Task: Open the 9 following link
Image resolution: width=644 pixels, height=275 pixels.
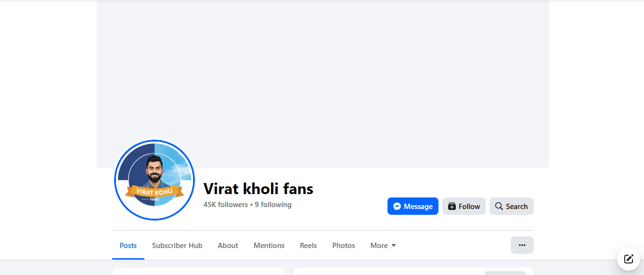Action: (x=273, y=205)
